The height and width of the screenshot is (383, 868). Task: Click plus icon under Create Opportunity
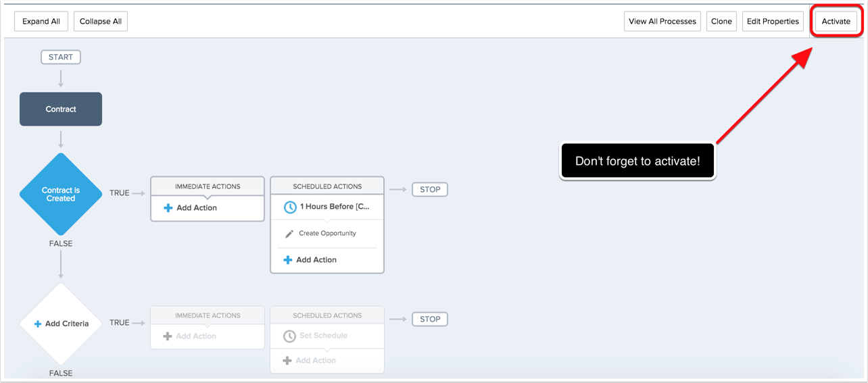[288, 260]
